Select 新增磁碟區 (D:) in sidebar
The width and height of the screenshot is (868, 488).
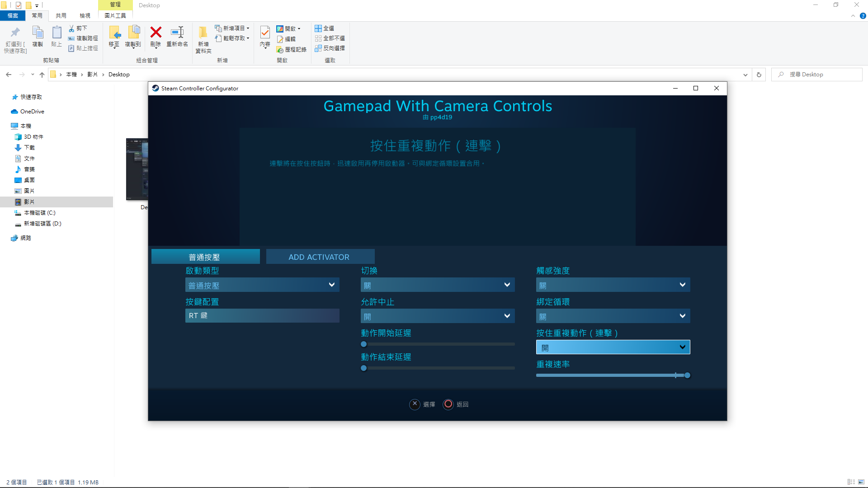click(42, 224)
